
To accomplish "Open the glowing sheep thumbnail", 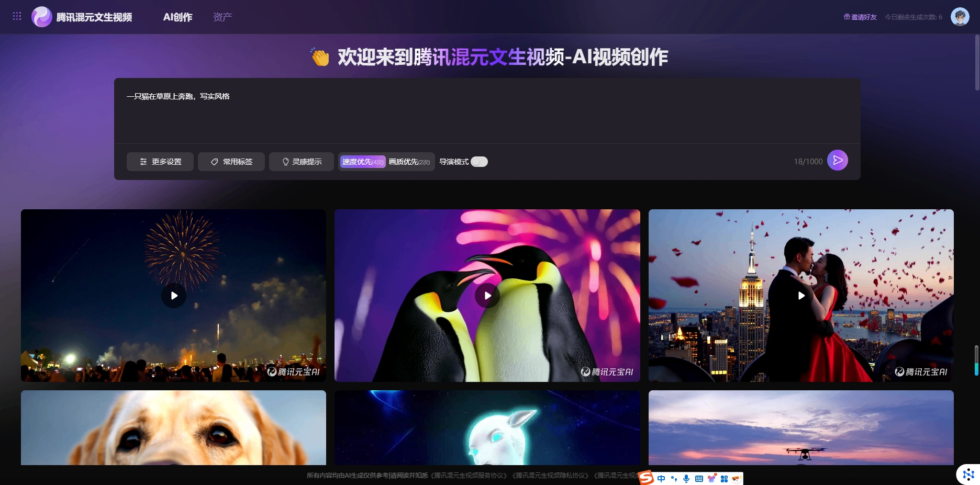I will (x=487, y=427).
